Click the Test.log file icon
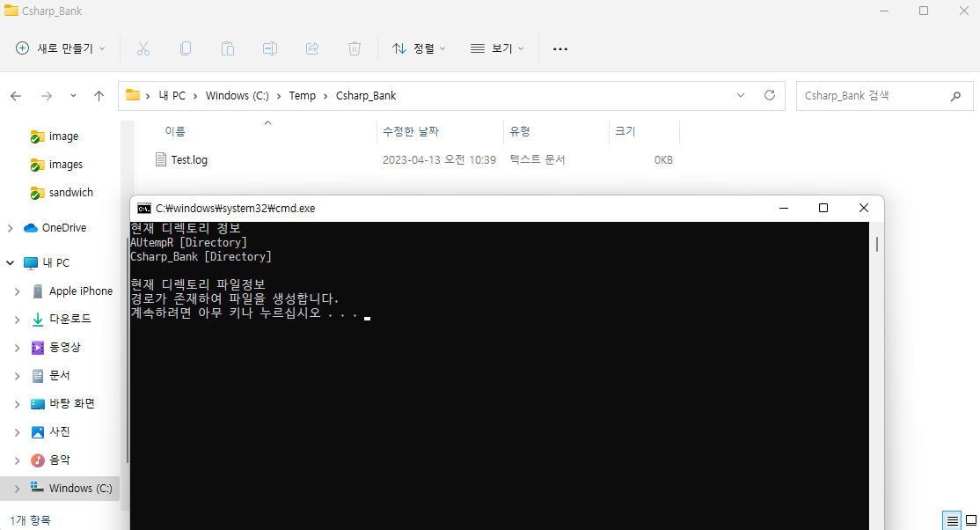This screenshot has width=980, height=530. pos(161,159)
